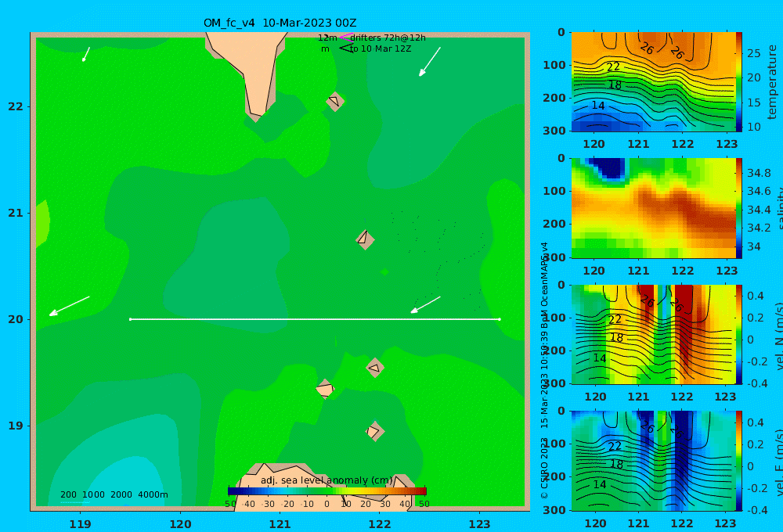Click the black arrowhead legend symbol

click(x=345, y=48)
